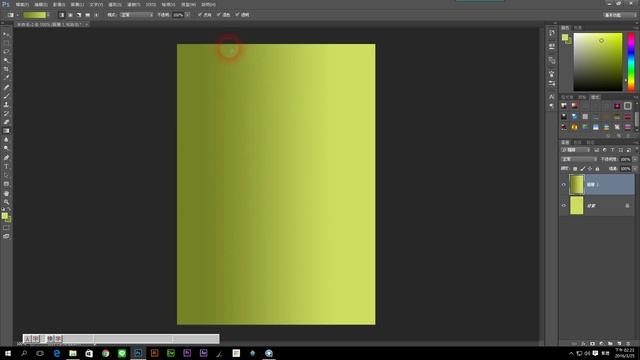640x360 pixels.
Task: Toggle lock all padlock icon
Action: [598, 169]
